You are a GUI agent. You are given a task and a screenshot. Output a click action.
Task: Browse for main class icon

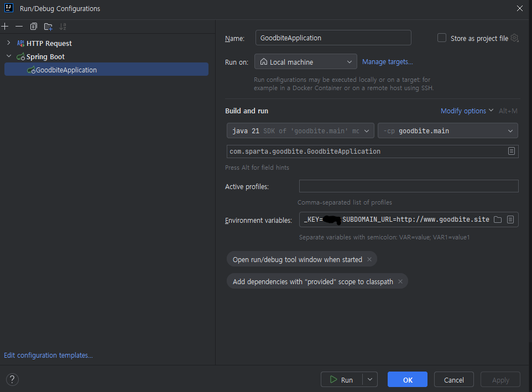[x=512, y=151]
